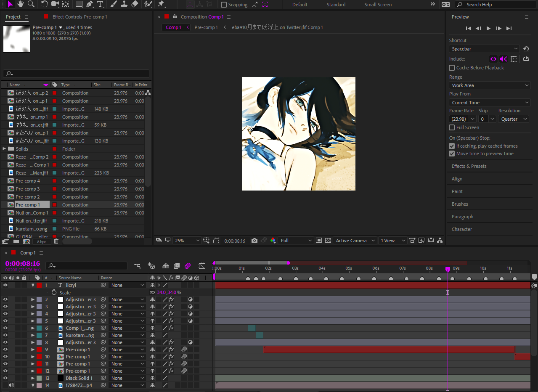Viewport: 538px width, 392px height.
Task: Open the Play From dropdown
Action: [490, 103]
